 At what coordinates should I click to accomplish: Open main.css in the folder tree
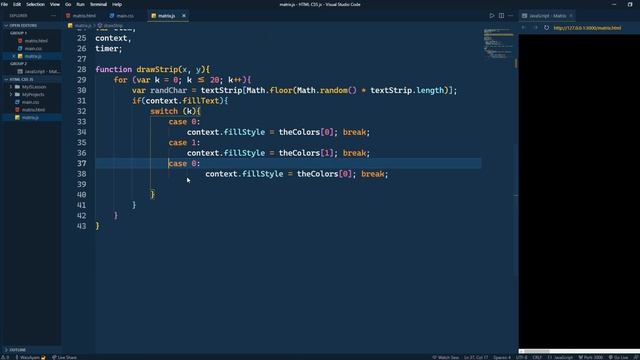point(31,102)
